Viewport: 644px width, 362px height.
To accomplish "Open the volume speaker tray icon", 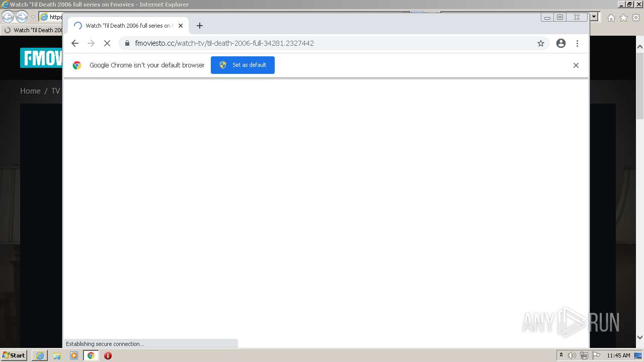I will click(572, 355).
